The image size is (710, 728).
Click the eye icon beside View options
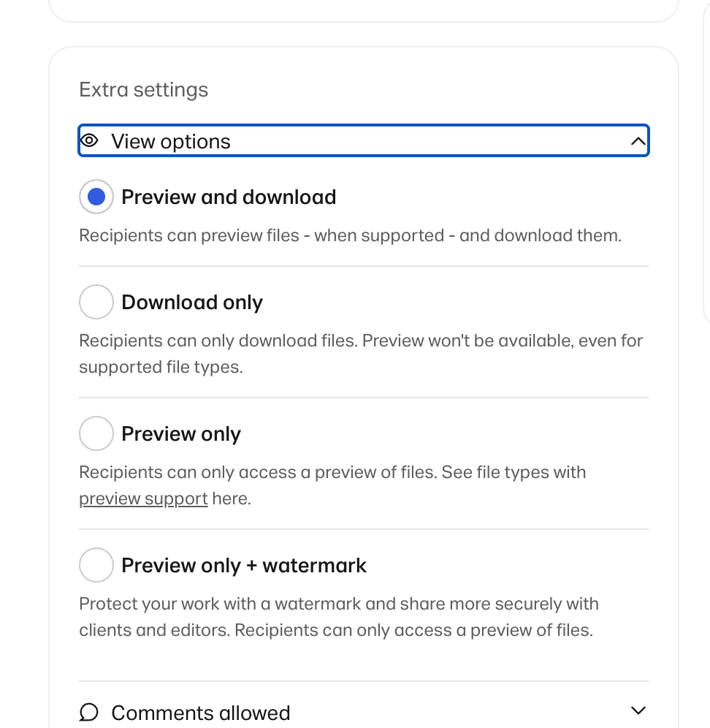(89, 141)
